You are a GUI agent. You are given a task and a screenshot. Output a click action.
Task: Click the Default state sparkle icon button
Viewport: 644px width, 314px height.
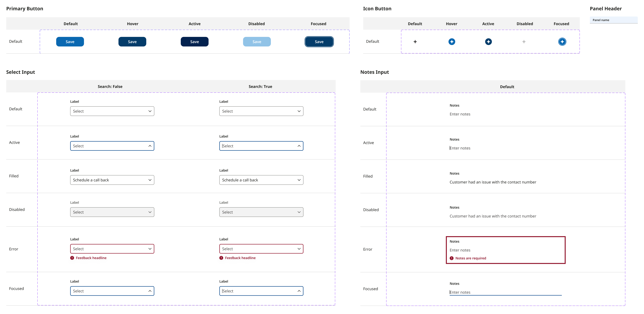click(415, 42)
